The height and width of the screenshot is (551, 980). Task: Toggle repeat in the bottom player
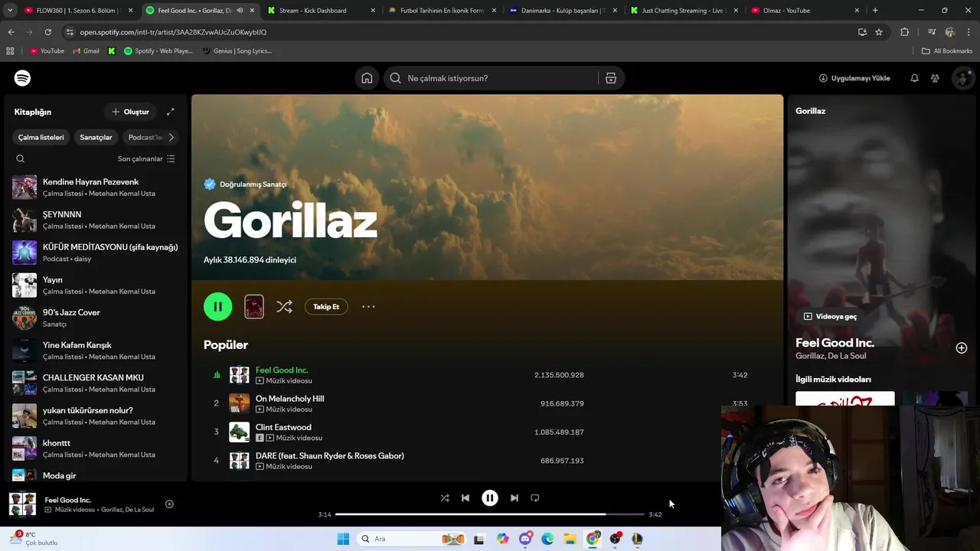pyautogui.click(x=535, y=498)
